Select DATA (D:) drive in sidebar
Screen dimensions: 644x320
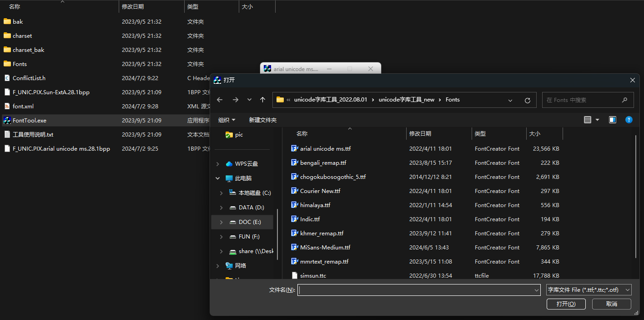pos(252,208)
